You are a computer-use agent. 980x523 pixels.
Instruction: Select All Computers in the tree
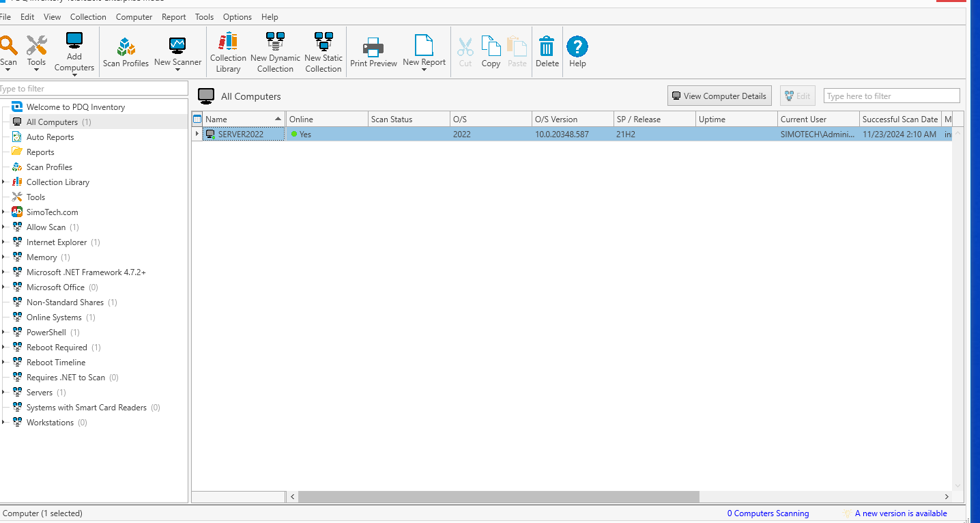tap(52, 122)
